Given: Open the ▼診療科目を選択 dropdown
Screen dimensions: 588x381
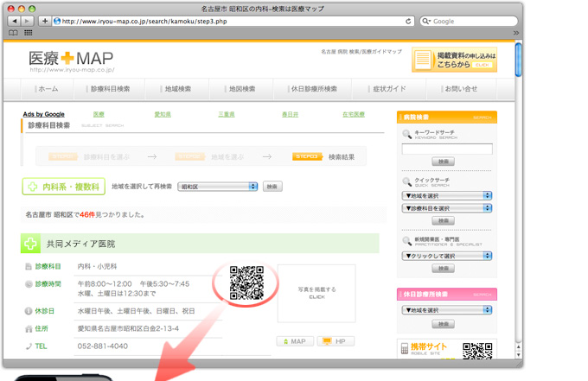Looking at the screenshot, I should 447,208.
